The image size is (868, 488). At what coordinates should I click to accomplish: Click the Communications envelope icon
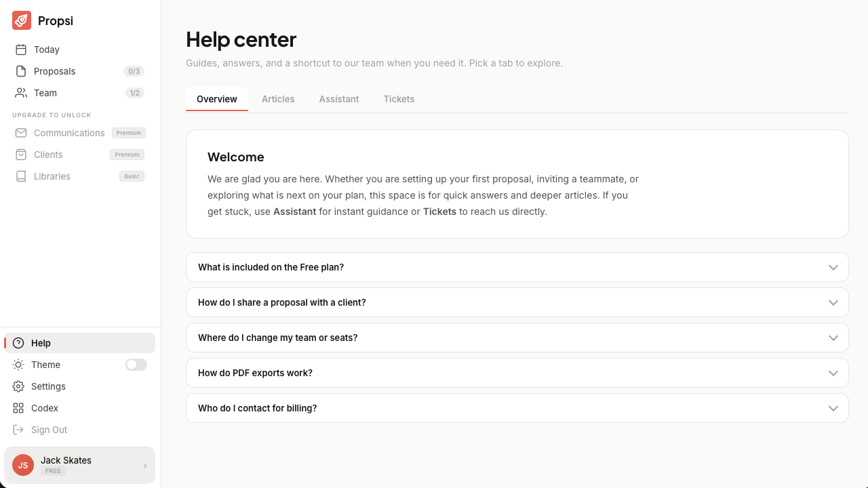click(21, 133)
